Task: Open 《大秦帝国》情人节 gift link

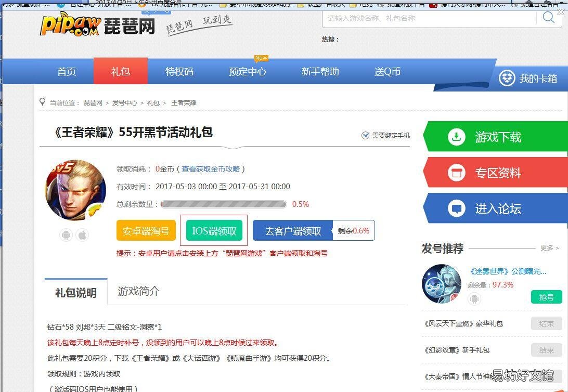Action: click(458, 376)
